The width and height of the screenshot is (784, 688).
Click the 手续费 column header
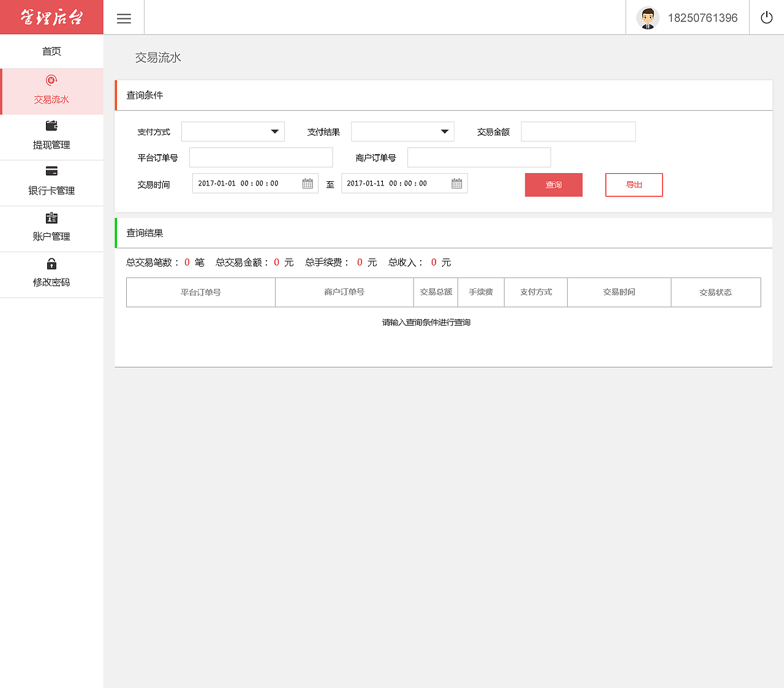click(481, 293)
